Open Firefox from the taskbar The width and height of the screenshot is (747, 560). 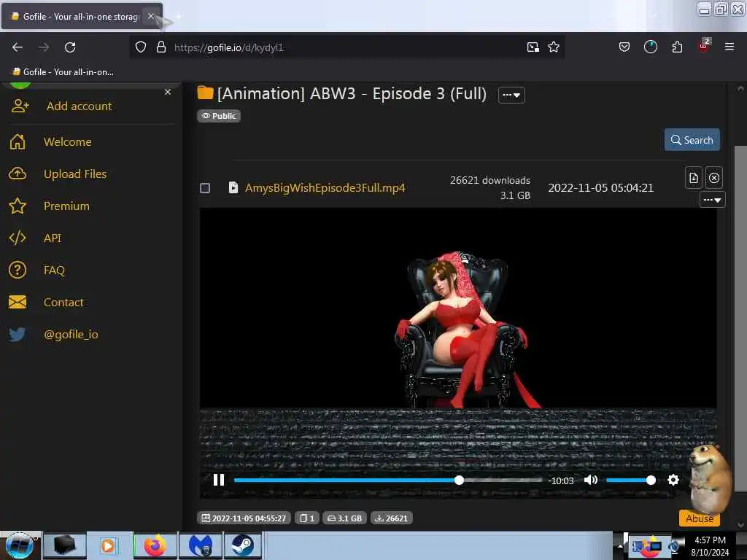[155, 545]
